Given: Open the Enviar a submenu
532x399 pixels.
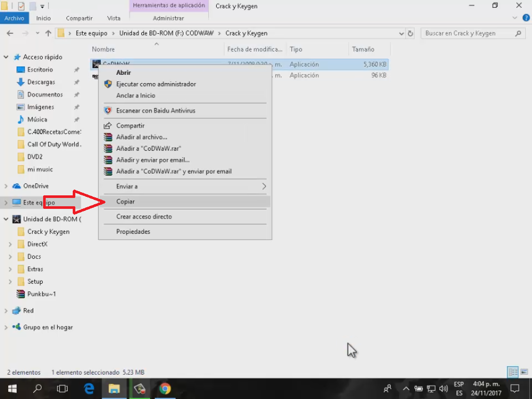Looking at the screenshot, I should click(185, 187).
